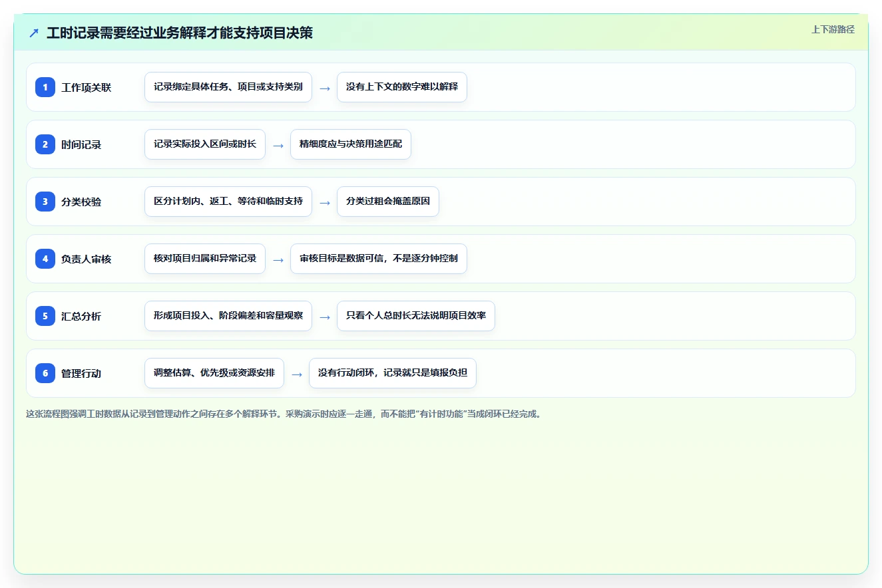Click the 核对项目归属和异常记录 box
The height and width of the screenshot is (588, 882).
pos(205,259)
